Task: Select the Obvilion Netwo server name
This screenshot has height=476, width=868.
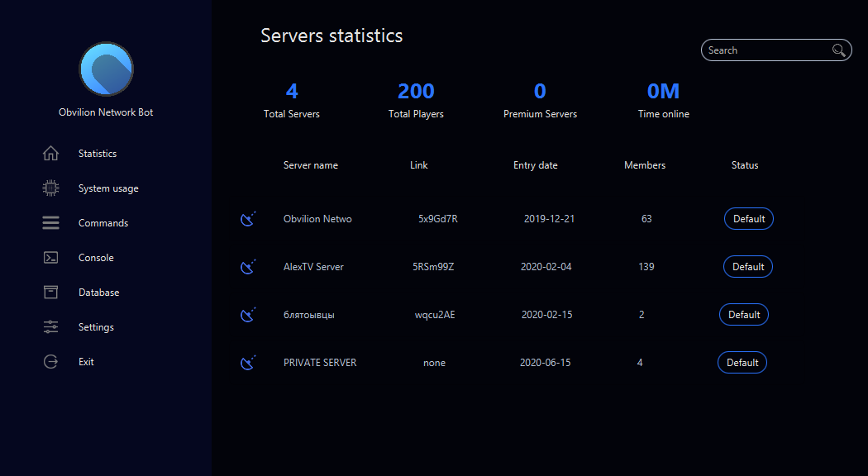Action: [317, 219]
